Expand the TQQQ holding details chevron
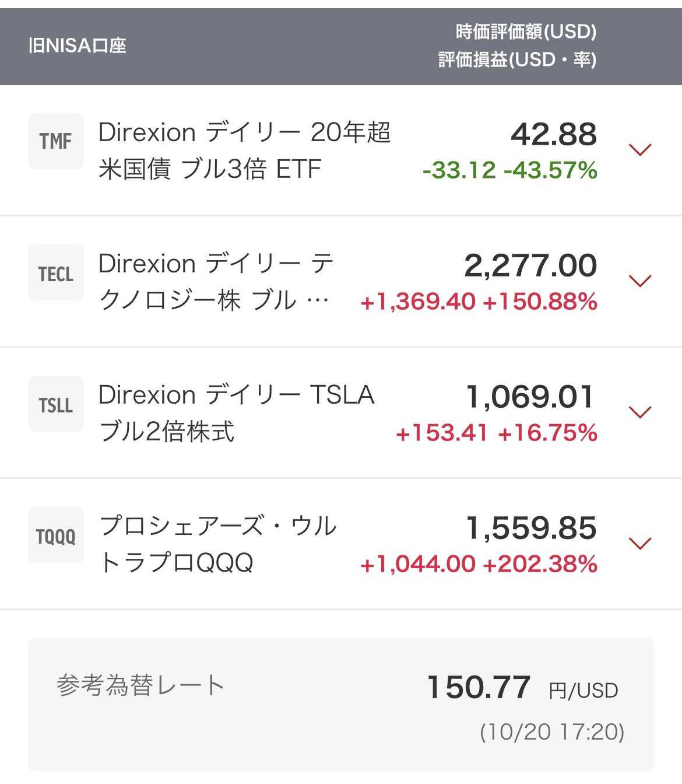Viewport: 682px width, 784px height. pyautogui.click(x=640, y=544)
